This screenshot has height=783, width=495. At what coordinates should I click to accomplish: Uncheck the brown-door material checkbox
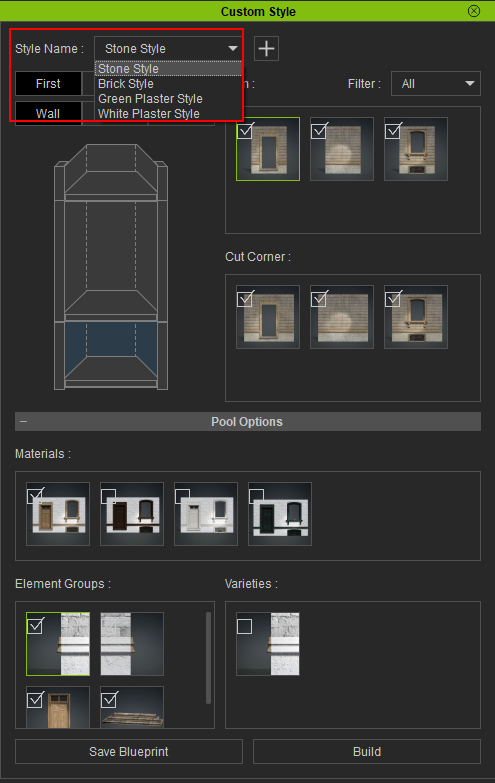coord(34,496)
